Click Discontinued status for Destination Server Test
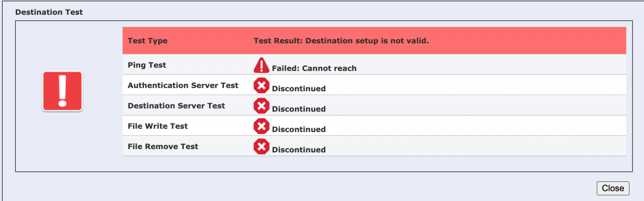Screen dimensions: 644x201 (299, 109)
